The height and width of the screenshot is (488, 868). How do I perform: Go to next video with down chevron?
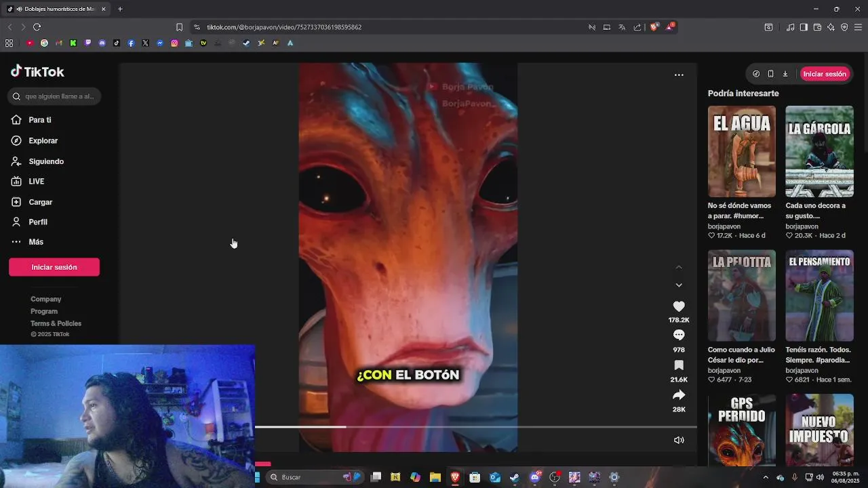[679, 285]
